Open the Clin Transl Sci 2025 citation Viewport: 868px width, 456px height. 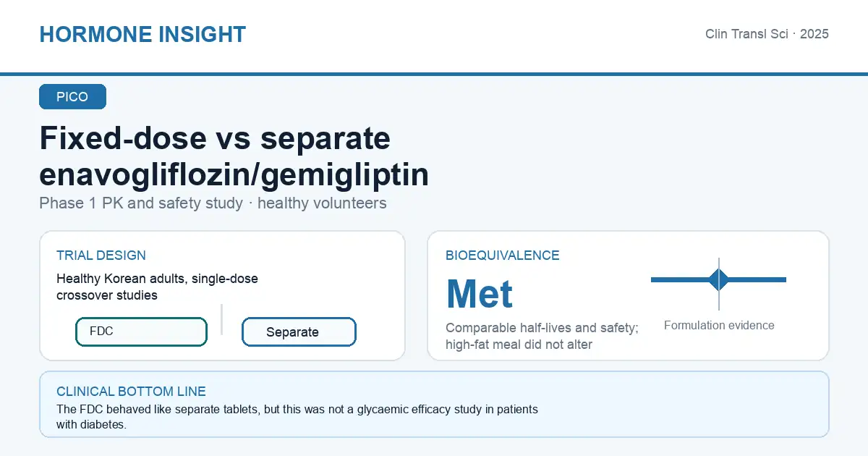767,34
